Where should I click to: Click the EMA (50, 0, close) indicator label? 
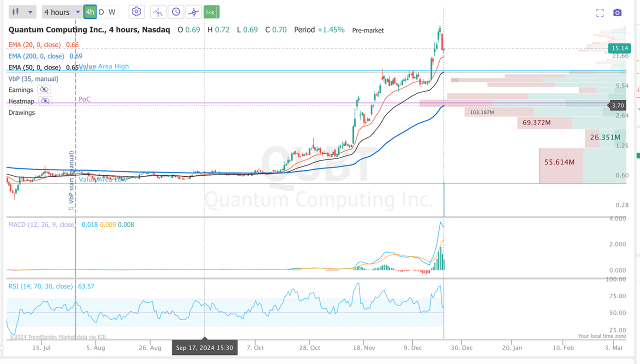(x=34, y=67)
